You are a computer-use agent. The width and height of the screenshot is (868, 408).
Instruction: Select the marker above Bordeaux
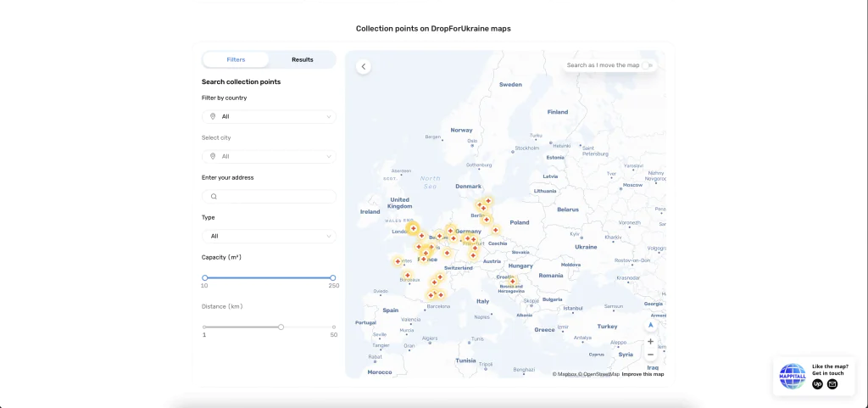click(x=408, y=275)
